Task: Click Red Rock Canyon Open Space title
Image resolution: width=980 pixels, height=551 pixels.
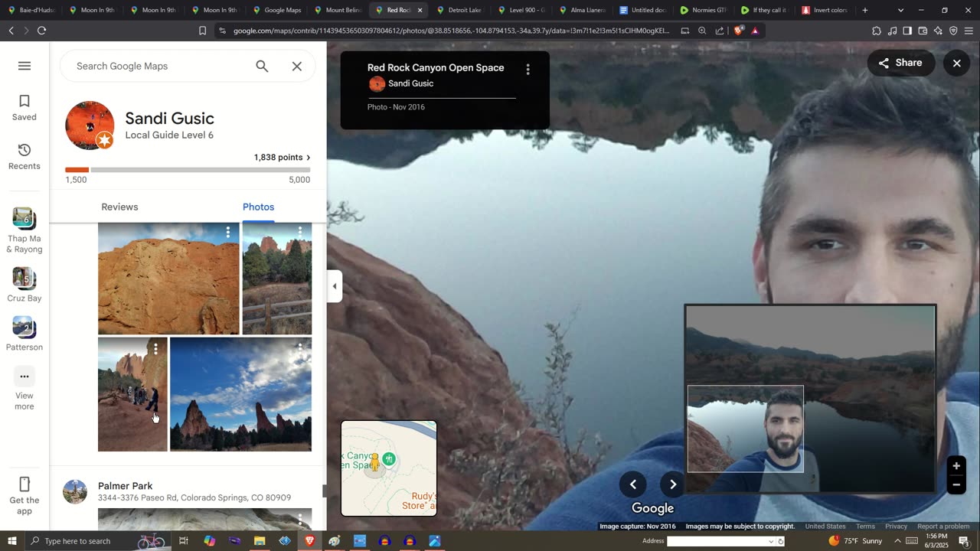Action: [436, 67]
